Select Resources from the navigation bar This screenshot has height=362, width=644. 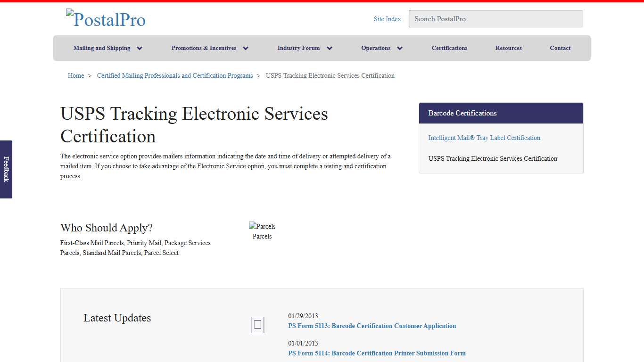(x=508, y=48)
